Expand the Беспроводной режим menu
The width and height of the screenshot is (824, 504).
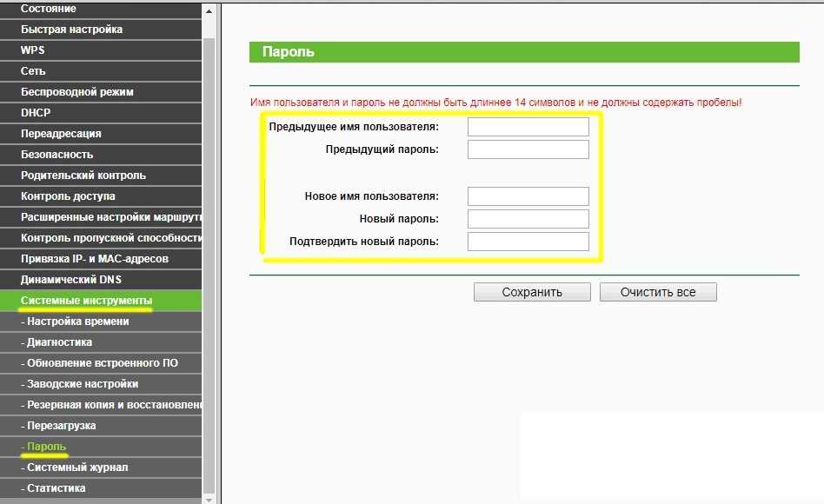[x=76, y=92]
